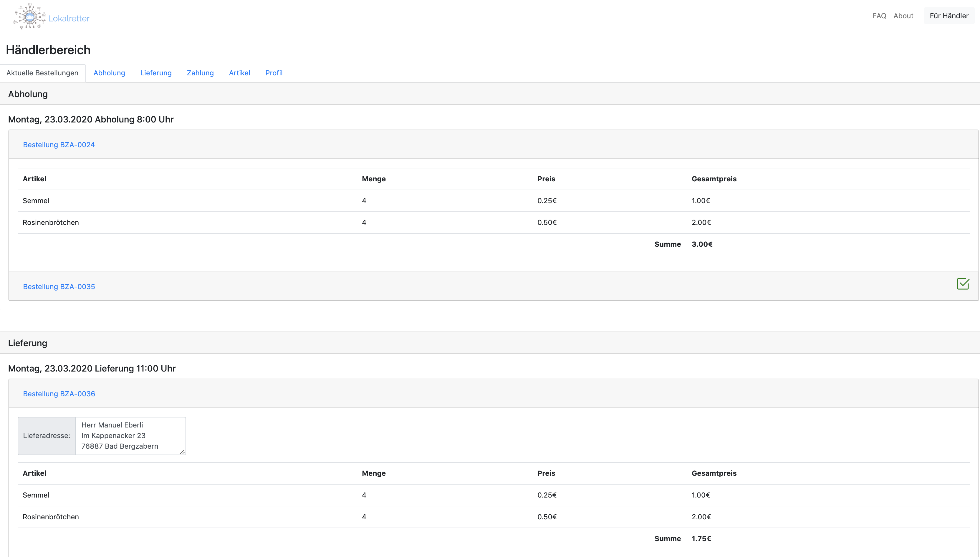Click the Lokalretter brand name text
This screenshot has height=557, width=980.
(69, 18)
